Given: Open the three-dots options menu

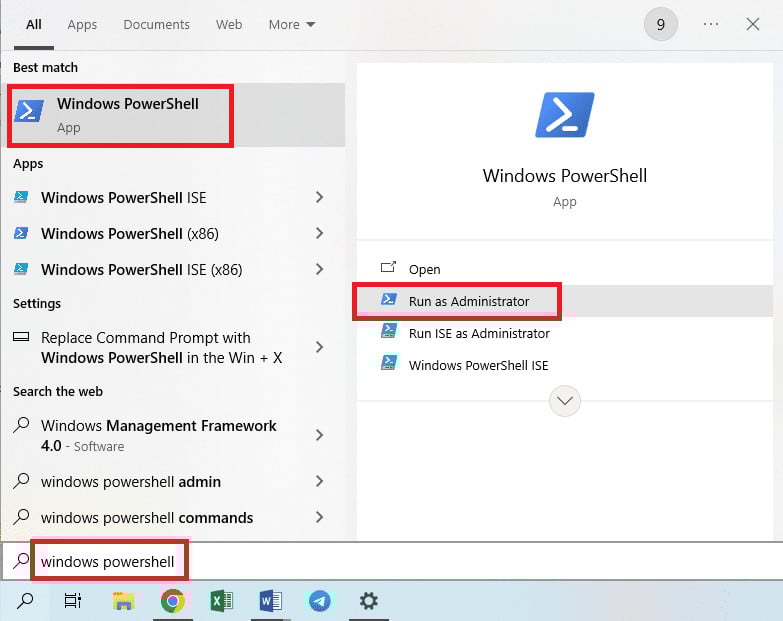Looking at the screenshot, I should (x=711, y=24).
